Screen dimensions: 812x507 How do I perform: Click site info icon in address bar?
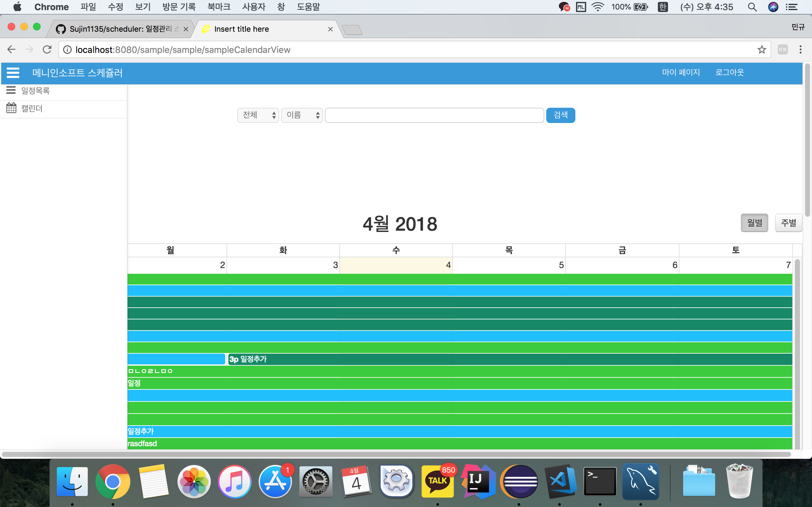tap(68, 50)
